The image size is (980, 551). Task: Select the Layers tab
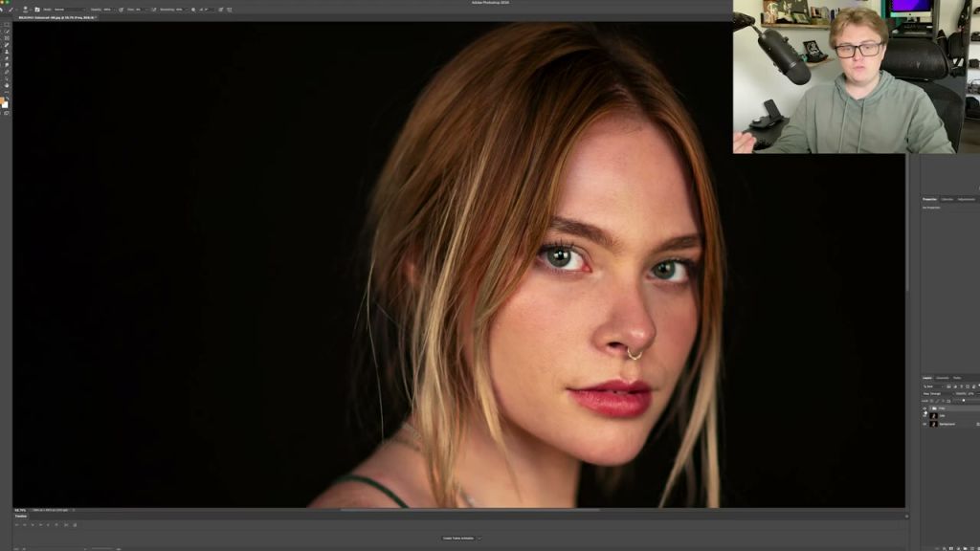(927, 378)
